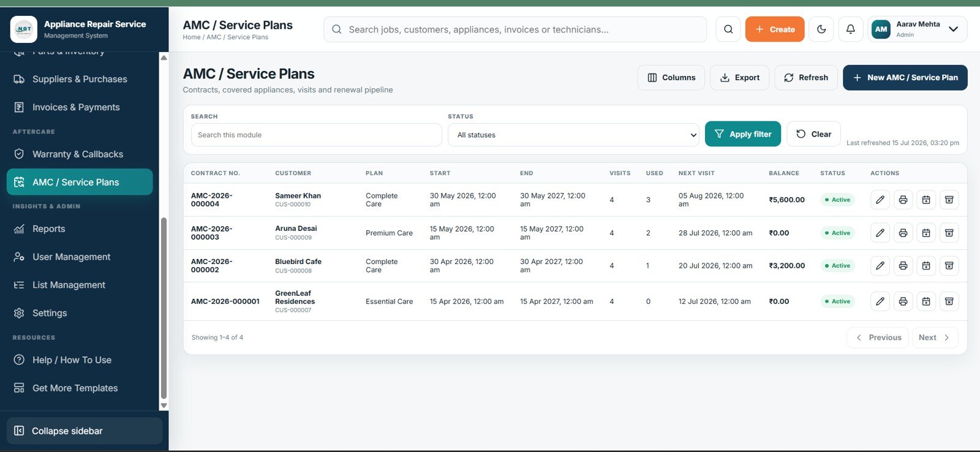
Task: Schedule a visit for Sameer Khan's plan
Action: click(x=926, y=200)
